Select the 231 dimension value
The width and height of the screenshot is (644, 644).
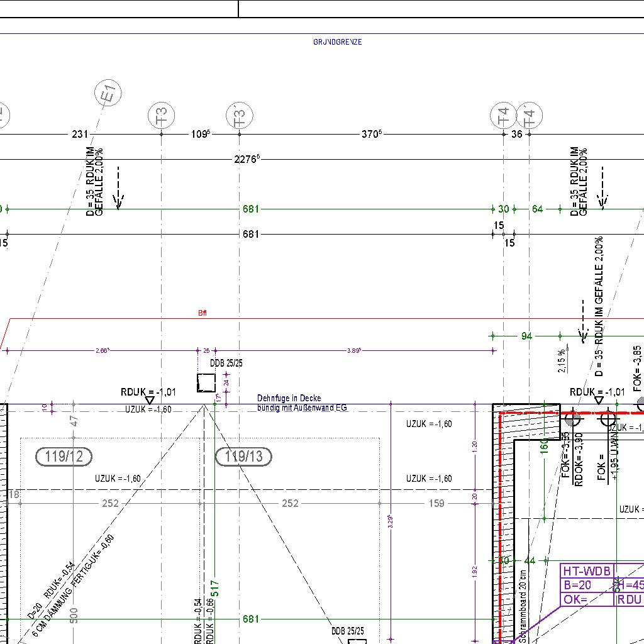[x=80, y=134]
